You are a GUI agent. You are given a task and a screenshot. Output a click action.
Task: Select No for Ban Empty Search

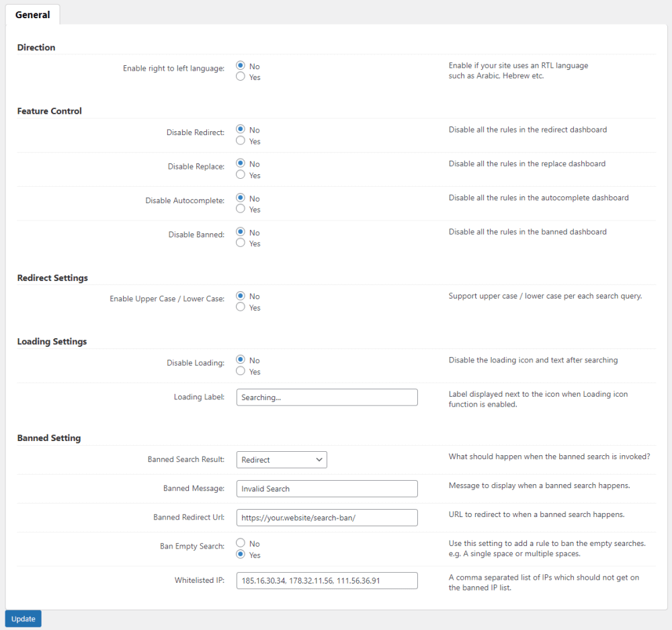tap(241, 543)
